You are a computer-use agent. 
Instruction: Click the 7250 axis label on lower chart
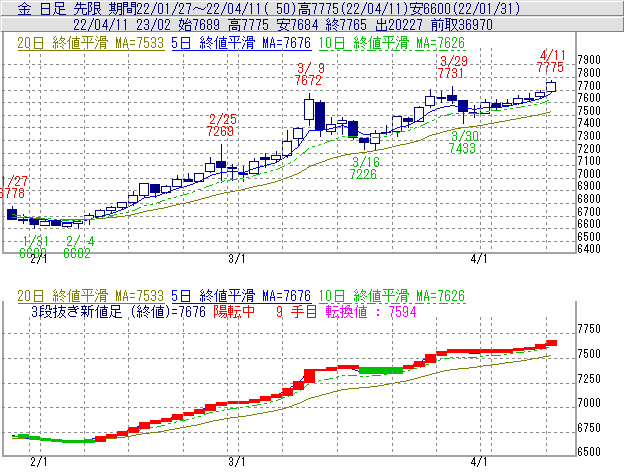(x=589, y=378)
